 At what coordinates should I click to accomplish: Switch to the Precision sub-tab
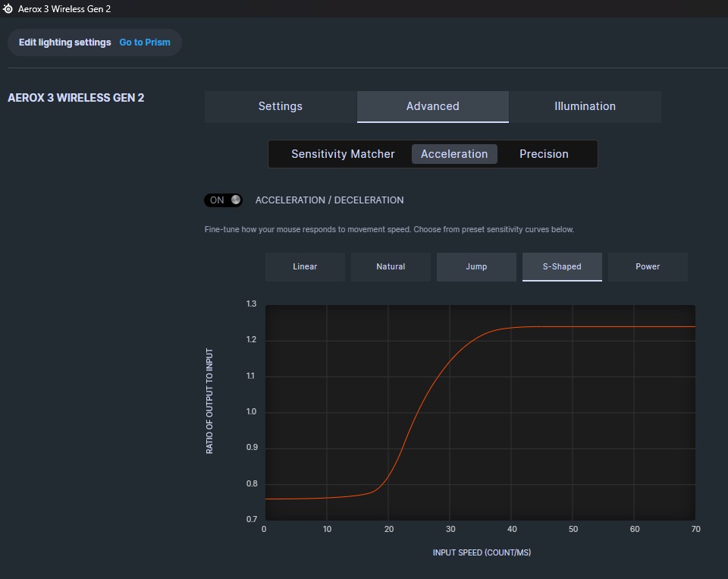(544, 154)
